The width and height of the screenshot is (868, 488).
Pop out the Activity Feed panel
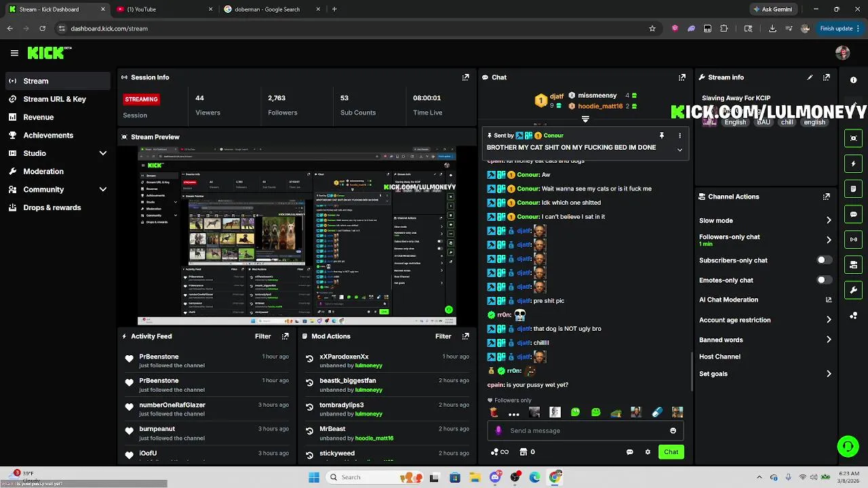click(285, 336)
